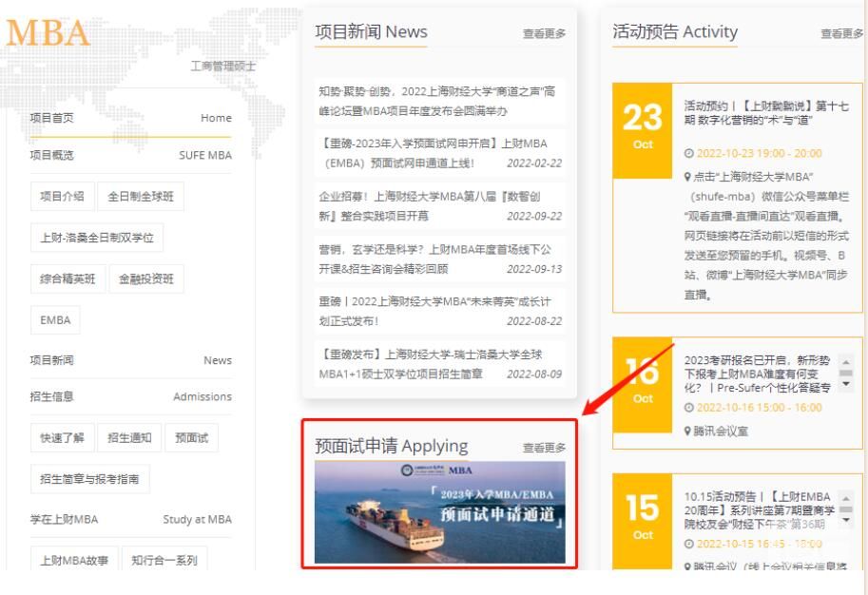Viewport: 868px width, 595px height.
Task: Click the up arrow in the 15 Oct card
Action: tap(846, 498)
